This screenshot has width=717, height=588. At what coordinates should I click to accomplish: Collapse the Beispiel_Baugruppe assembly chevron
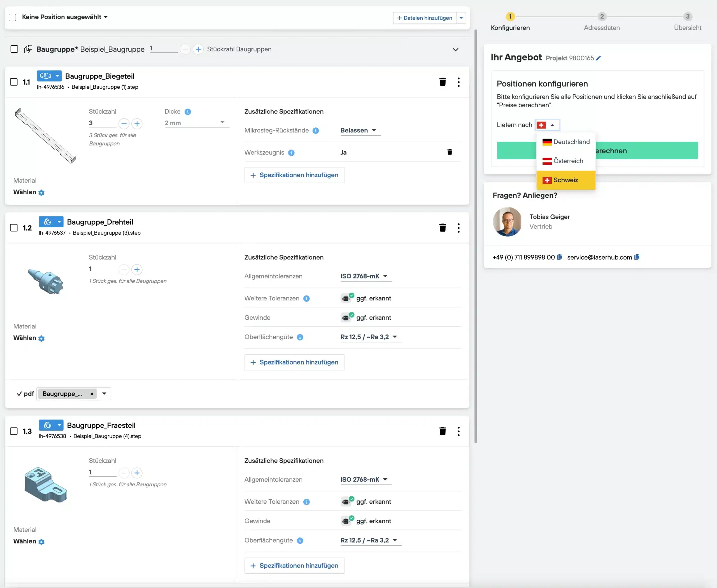click(x=455, y=50)
